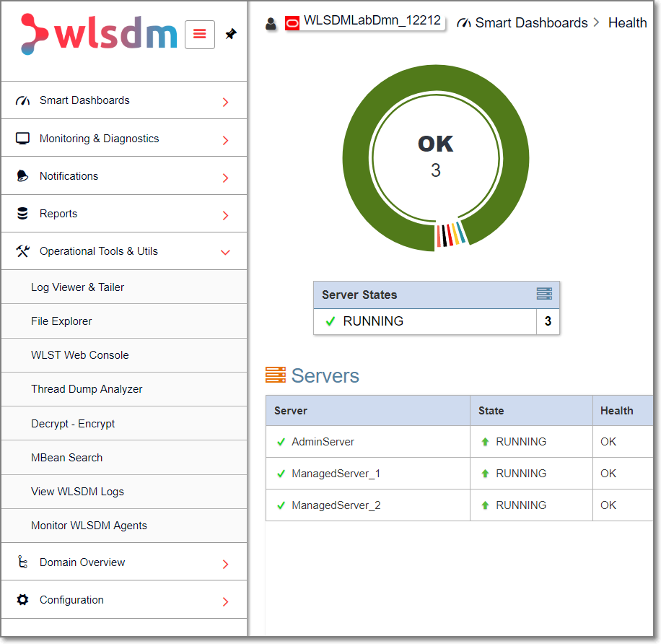The height and width of the screenshot is (644, 661).
Task: Click the wlsdm logo
Action: click(99, 34)
